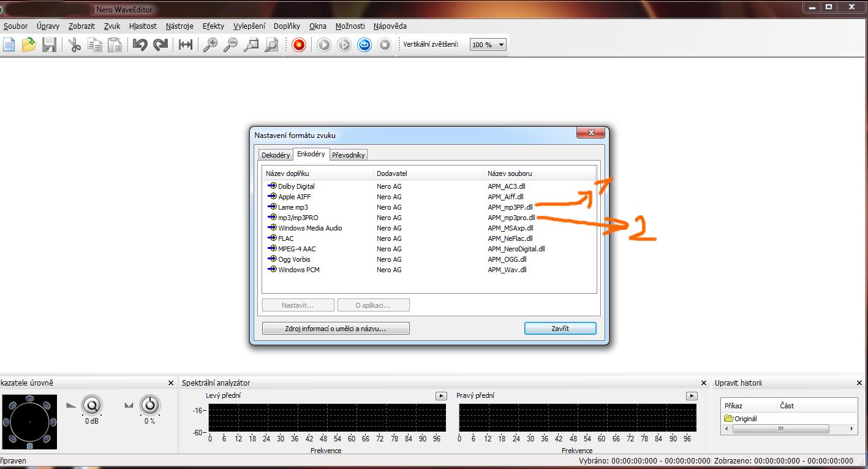868x469 pixels.
Task: Zoom in with the plus magnifier icon
Action: tap(210, 45)
